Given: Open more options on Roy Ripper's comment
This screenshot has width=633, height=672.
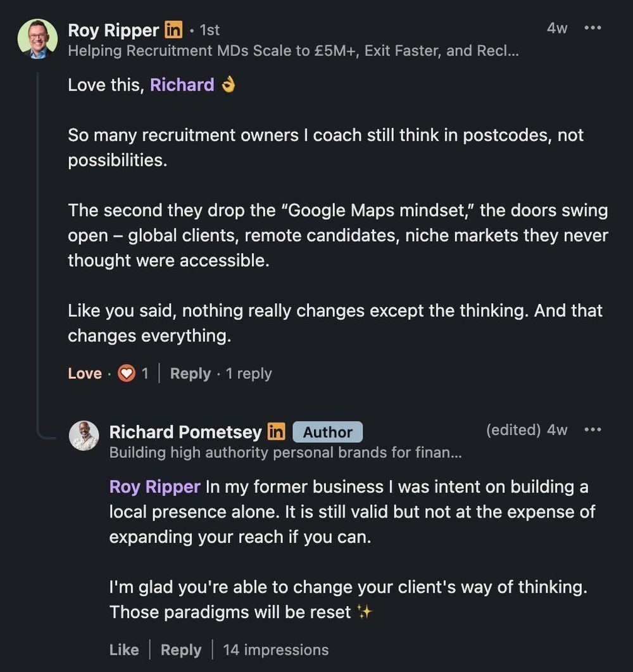Looking at the screenshot, I should coord(592,29).
